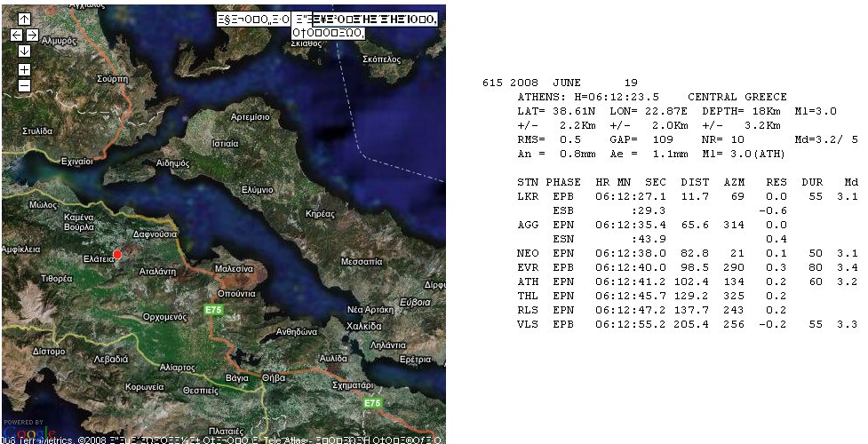The width and height of the screenshot is (868, 444).
Task: Click the Ελάτεια label beside the marker
Action: click(99, 258)
